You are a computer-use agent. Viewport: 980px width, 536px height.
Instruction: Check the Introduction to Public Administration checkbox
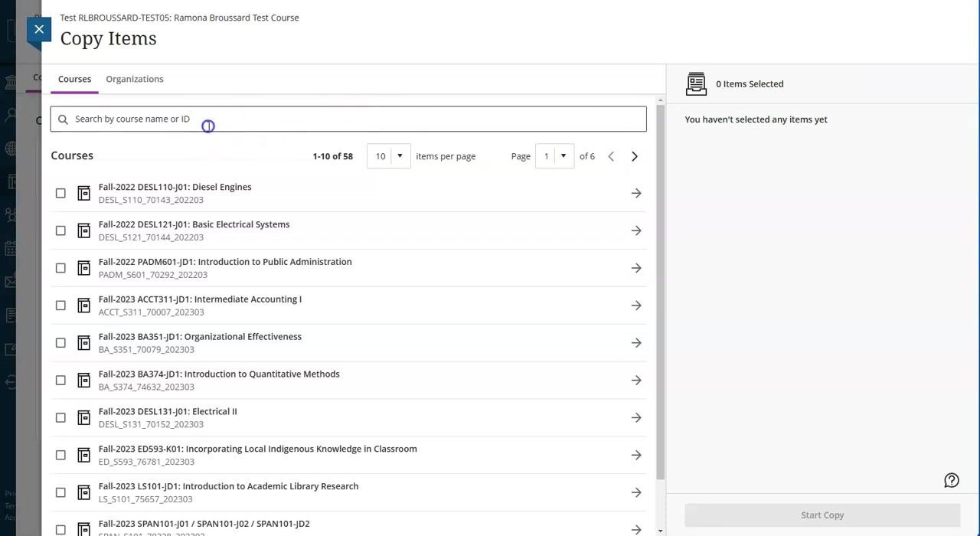tap(60, 268)
